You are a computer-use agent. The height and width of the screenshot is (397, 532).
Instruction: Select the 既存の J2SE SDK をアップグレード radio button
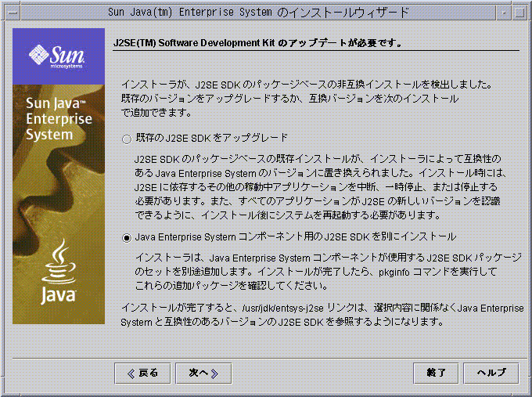pos(127,139)
